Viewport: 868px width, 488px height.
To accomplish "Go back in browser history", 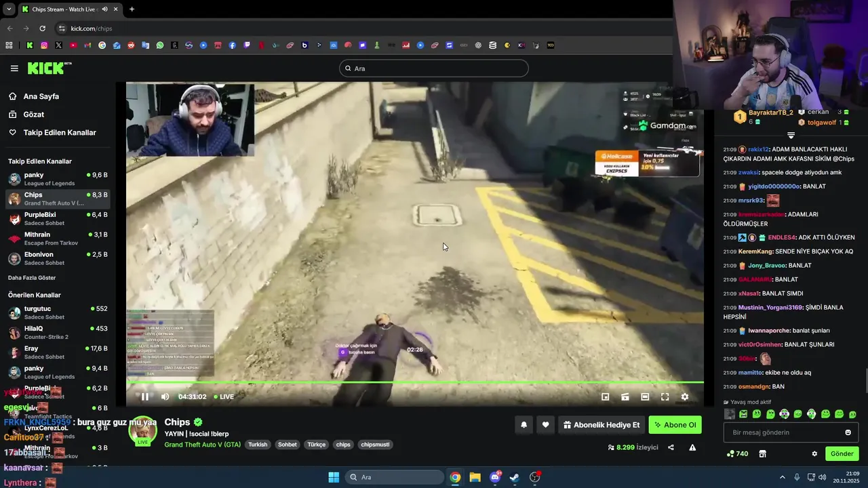I will coord(9,28).
